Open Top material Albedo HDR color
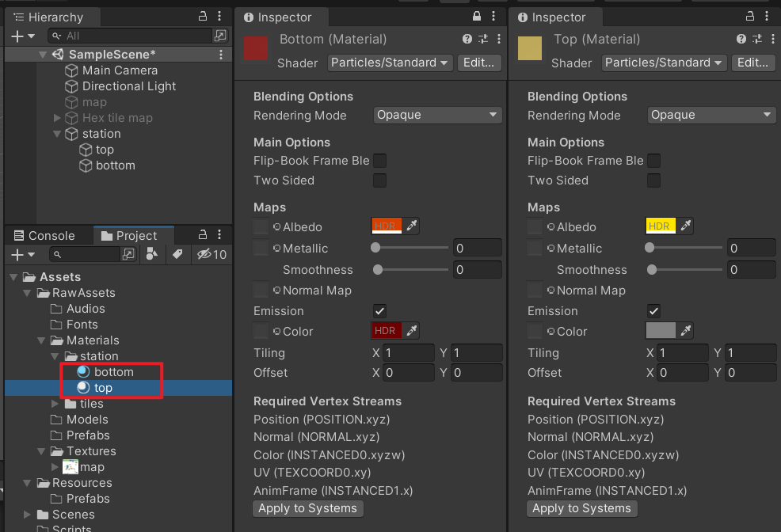Screen dimensions: 781x532 click(x=661, y=226)
